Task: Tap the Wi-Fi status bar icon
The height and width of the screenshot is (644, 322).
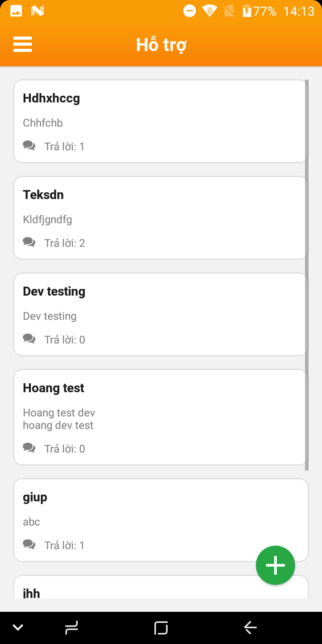Action: coord(209,11)
